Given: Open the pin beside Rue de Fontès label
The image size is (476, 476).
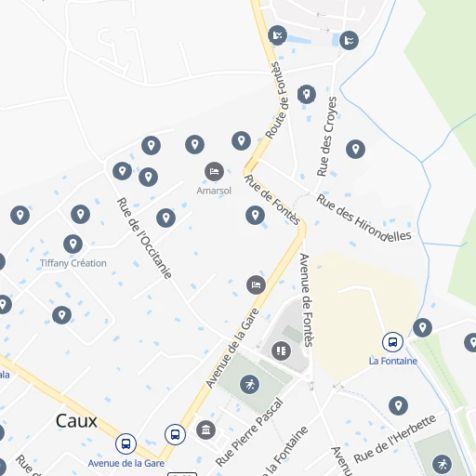Looking at the screenshot, I should 255,215.
